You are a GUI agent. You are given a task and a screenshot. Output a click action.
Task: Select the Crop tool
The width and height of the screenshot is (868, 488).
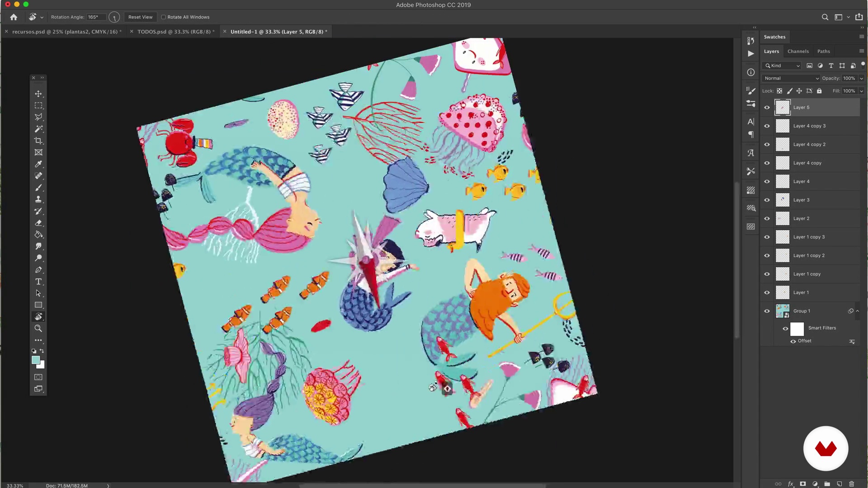point(38,141)
